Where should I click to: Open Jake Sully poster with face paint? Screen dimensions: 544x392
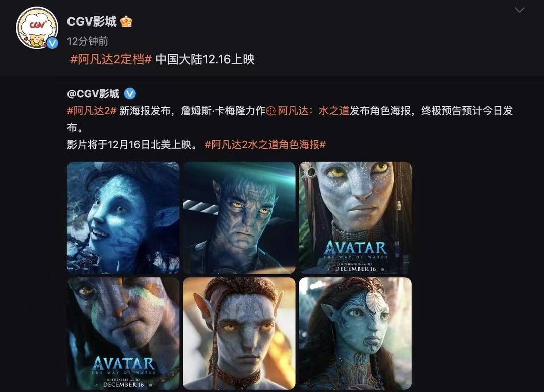tap(123, 334)
